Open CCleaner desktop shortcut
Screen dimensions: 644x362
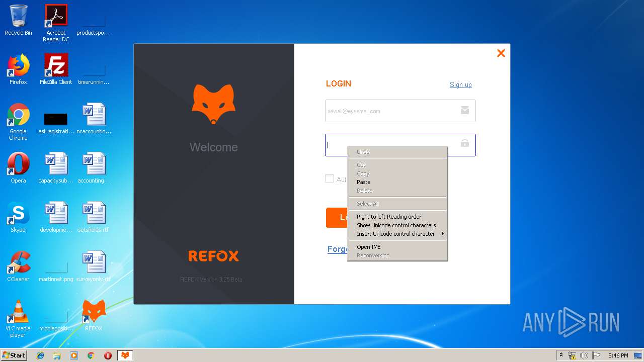18,266
